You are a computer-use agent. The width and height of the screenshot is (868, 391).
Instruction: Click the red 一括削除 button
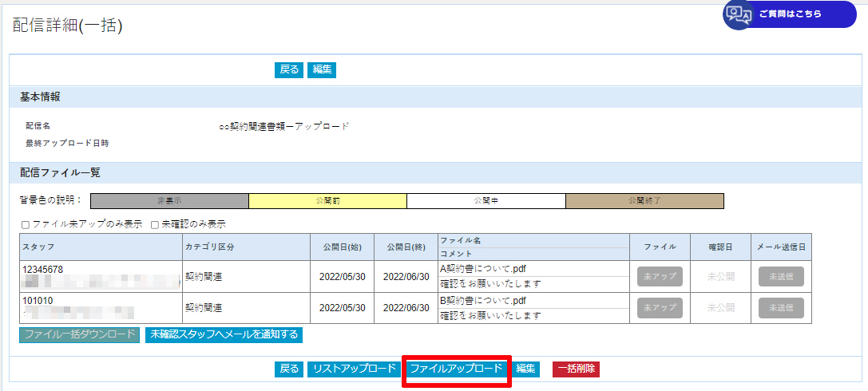577,369
